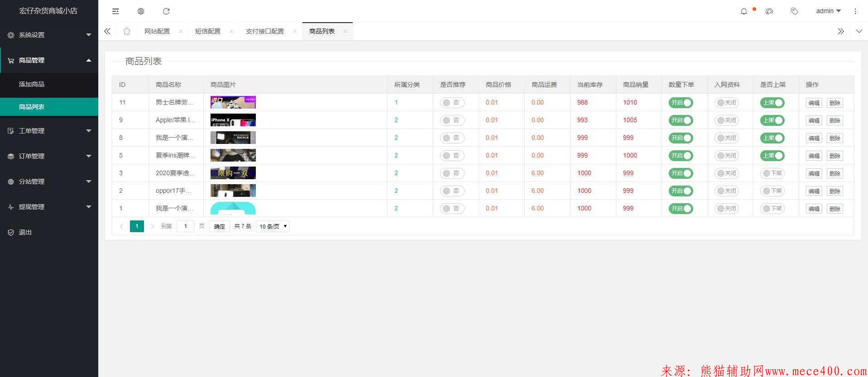
Task: Open the 10 条/页 page size dropdown
Action: pos(273,226)
